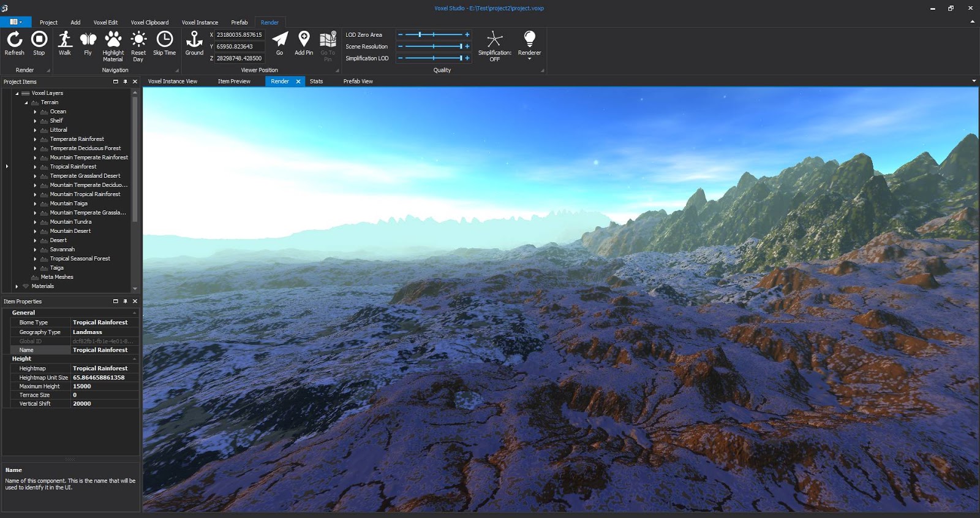This screenshot has height=518, width=980.
Task: Click the Go paper plane icon
Action: (280, 40)
